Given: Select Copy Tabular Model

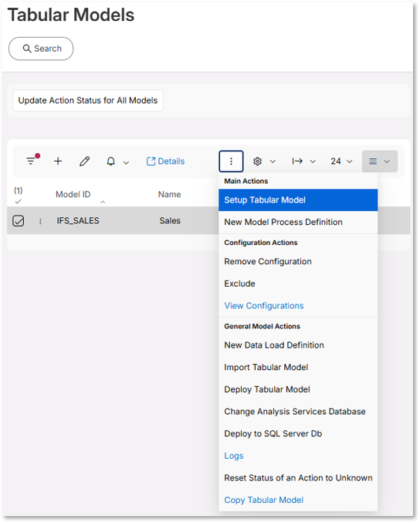Looking at the screenshot, I should click(298, 500).
